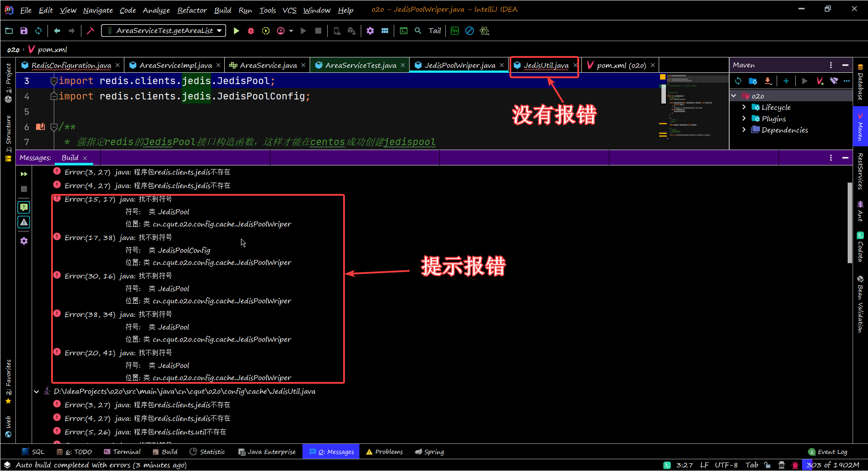The height and width of the screenshot is (471, 868).
Task: Open Maven panel vertical dots menu
Action: point(831,65)
